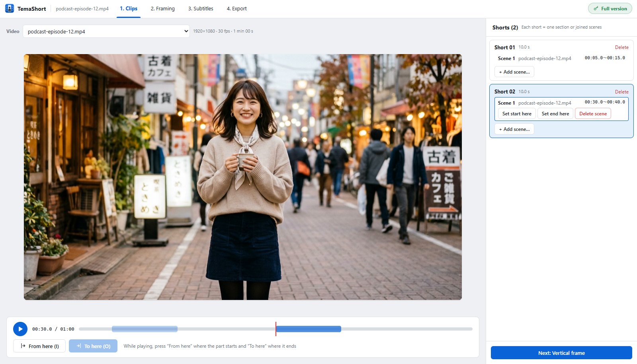Click Set end here button
637x364 pixels.
click(x=555, y=114)
